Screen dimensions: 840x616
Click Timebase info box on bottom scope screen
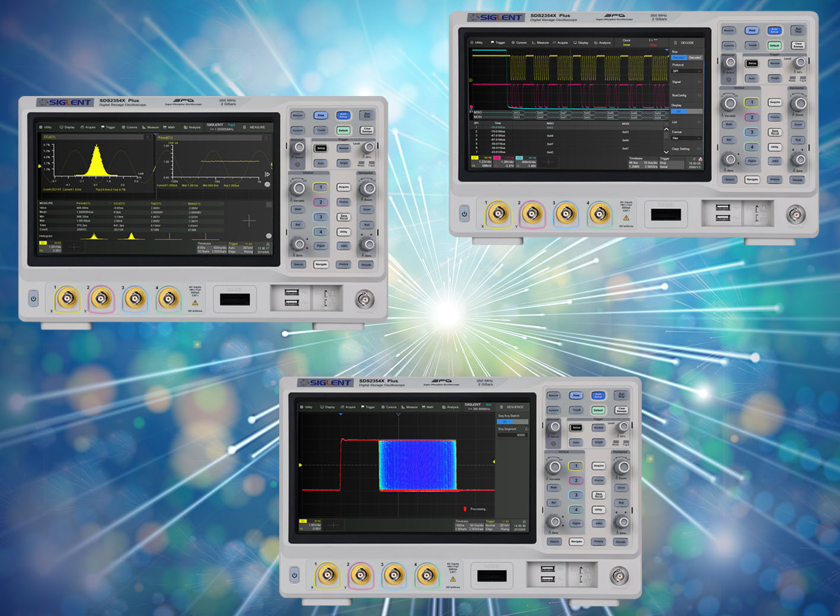(x=469, y=525)
